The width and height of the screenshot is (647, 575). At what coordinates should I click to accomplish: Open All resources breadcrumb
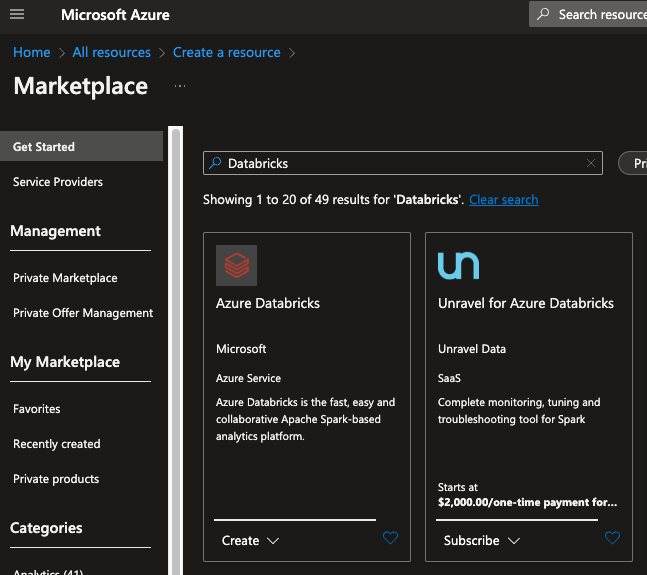[x=111, y=52]
